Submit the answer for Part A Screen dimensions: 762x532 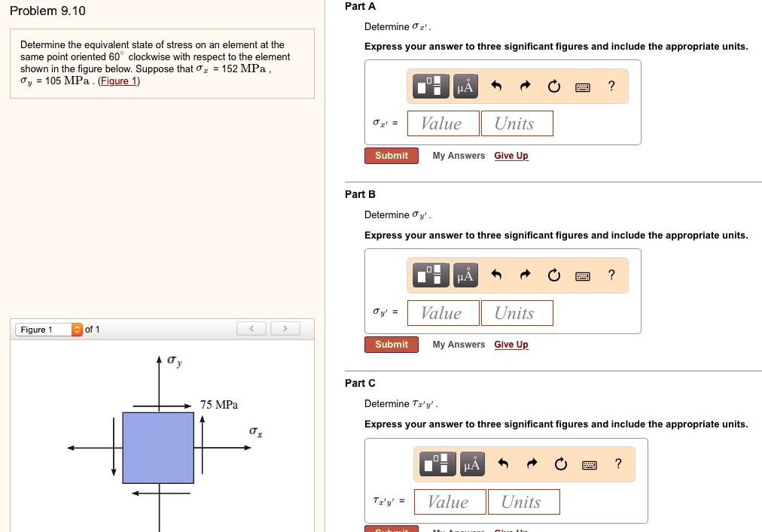click(391, 155)
